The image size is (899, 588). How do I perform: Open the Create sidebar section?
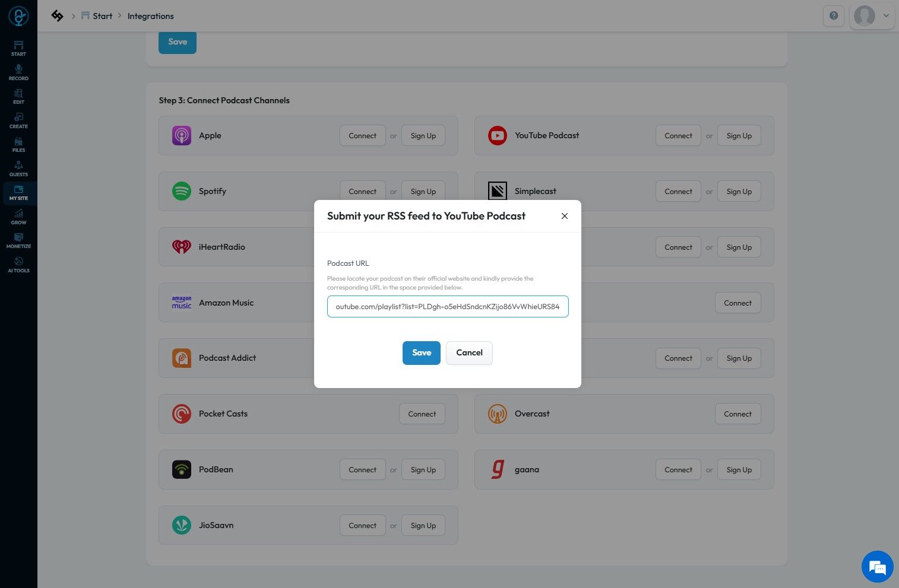[18, 120]
